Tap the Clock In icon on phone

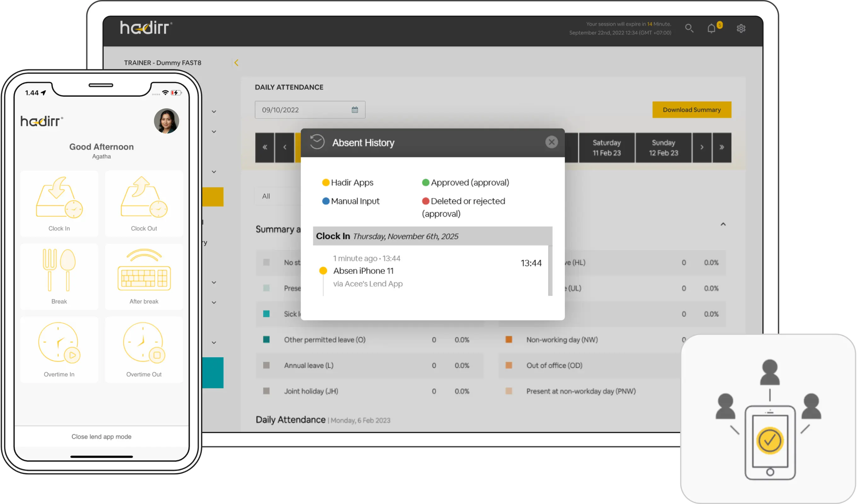click(x=59, y=198)
